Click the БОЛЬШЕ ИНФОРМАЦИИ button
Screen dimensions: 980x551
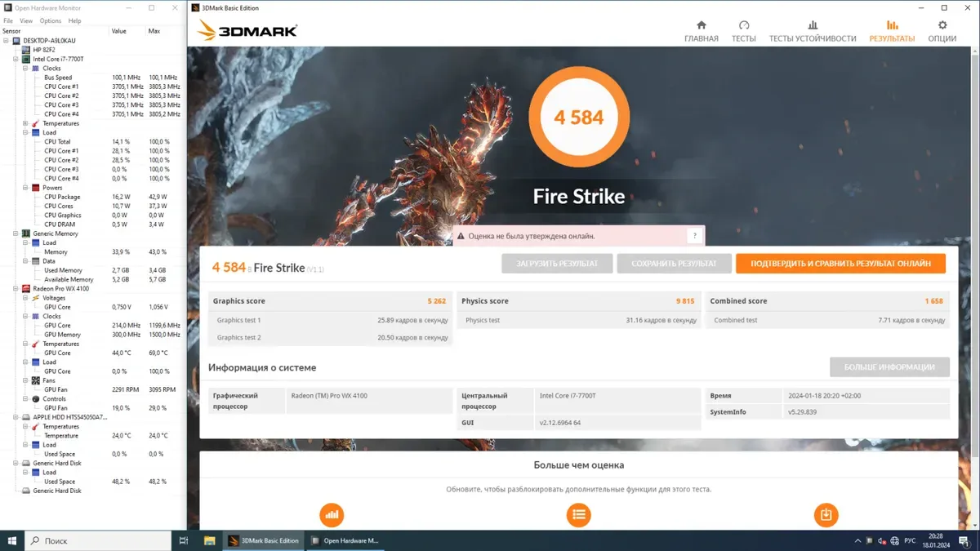tap(889, 367)
